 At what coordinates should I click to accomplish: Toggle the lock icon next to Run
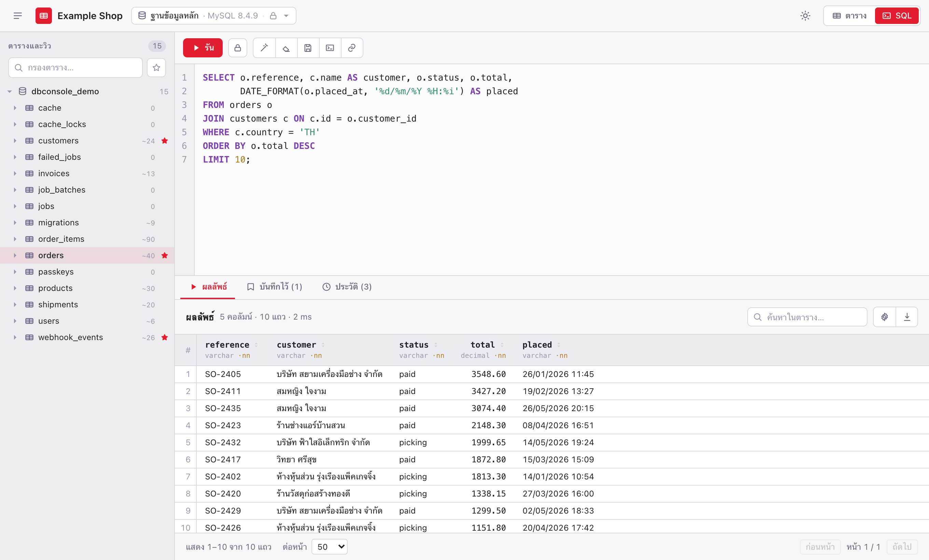pyautogui.click(x=237, y=48)
